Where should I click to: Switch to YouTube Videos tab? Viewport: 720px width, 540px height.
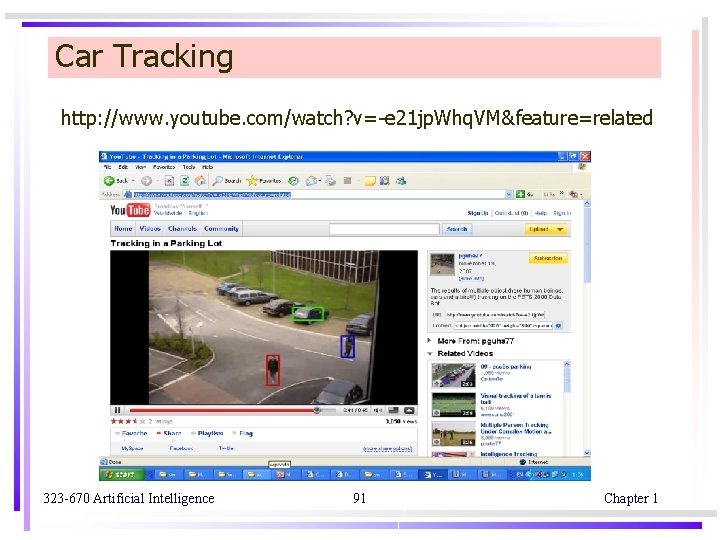150,229
